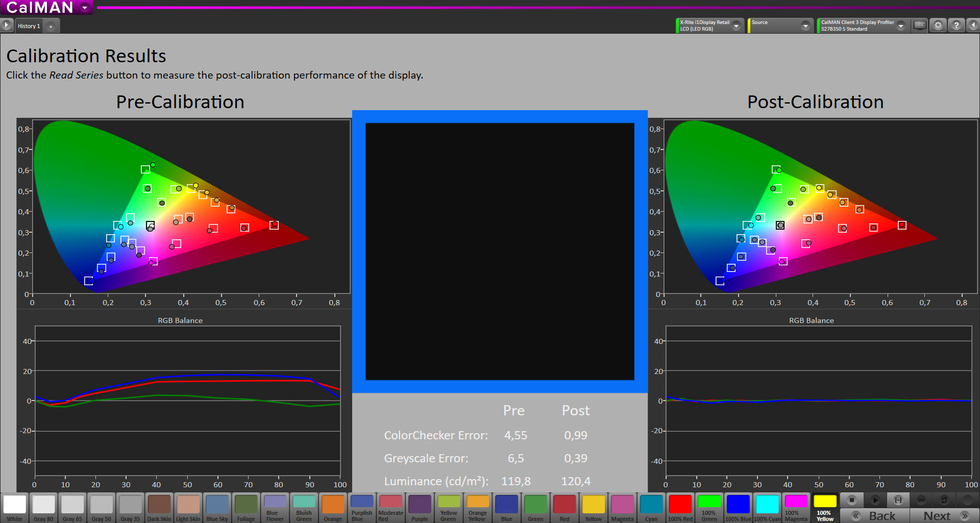Viewport: 980px width, 523px height.
Task: Select the Dark Skin patch
Action: click(x=159, y=508)
